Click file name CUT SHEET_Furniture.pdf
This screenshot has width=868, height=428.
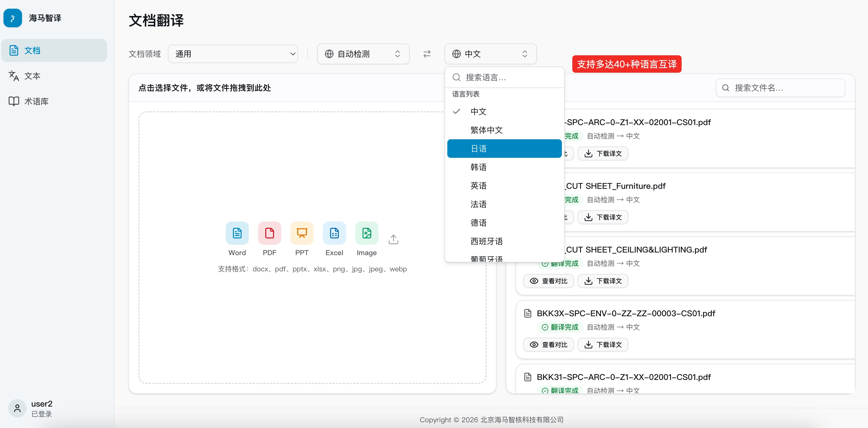click(615, 186)
